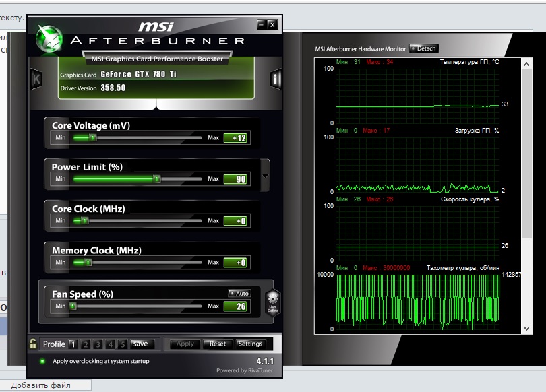The width and height of the screenshot is (546, 392).
Task: Click the Добавить файл button
Action: [45, 385]
